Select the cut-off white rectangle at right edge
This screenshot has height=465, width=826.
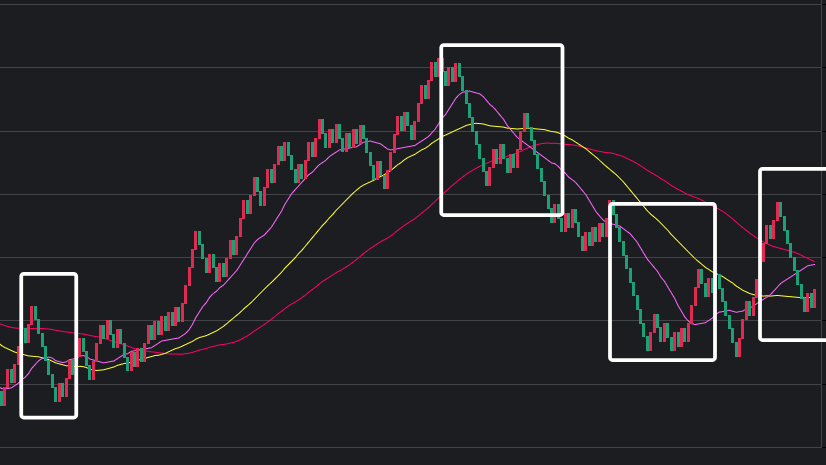(x=762, y=255)
